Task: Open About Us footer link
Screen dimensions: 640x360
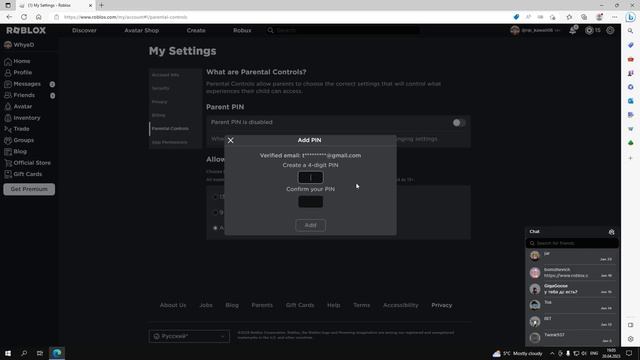Action: [173, 305]
